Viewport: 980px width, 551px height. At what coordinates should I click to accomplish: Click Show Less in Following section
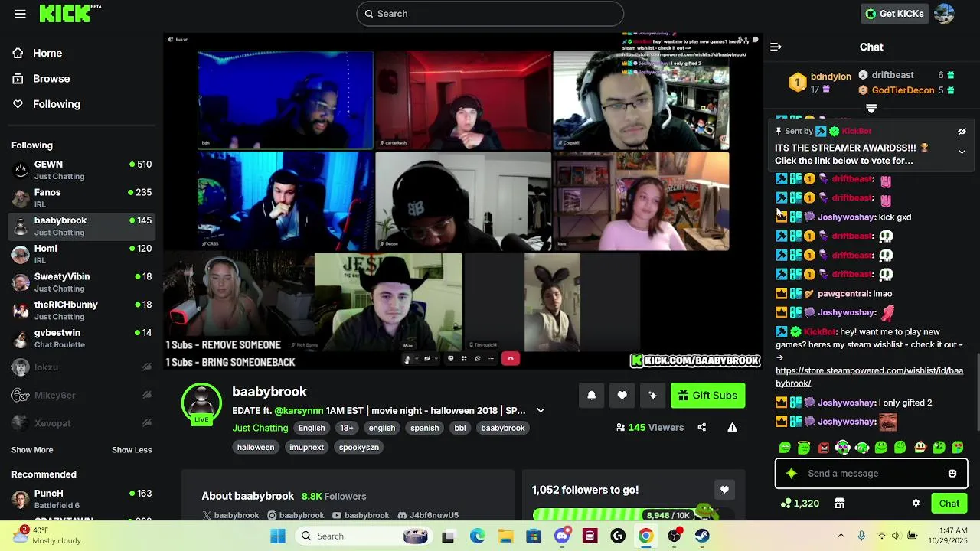(132, 450)
